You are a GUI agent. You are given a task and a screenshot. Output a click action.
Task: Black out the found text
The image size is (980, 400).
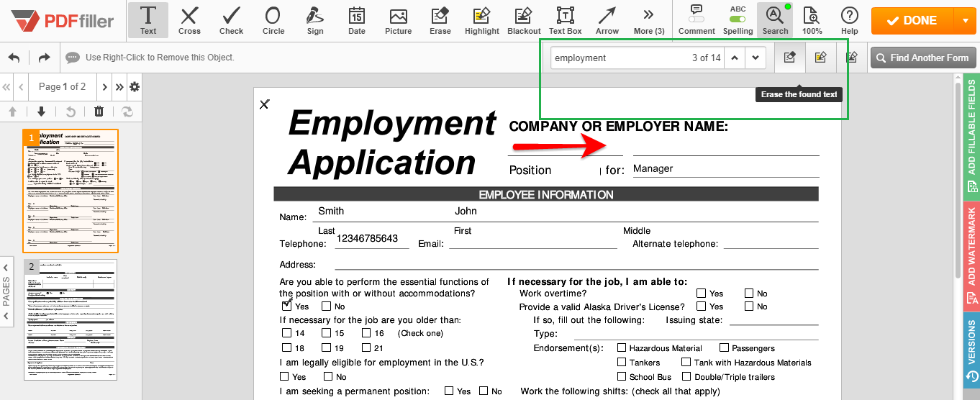point(852,58)
